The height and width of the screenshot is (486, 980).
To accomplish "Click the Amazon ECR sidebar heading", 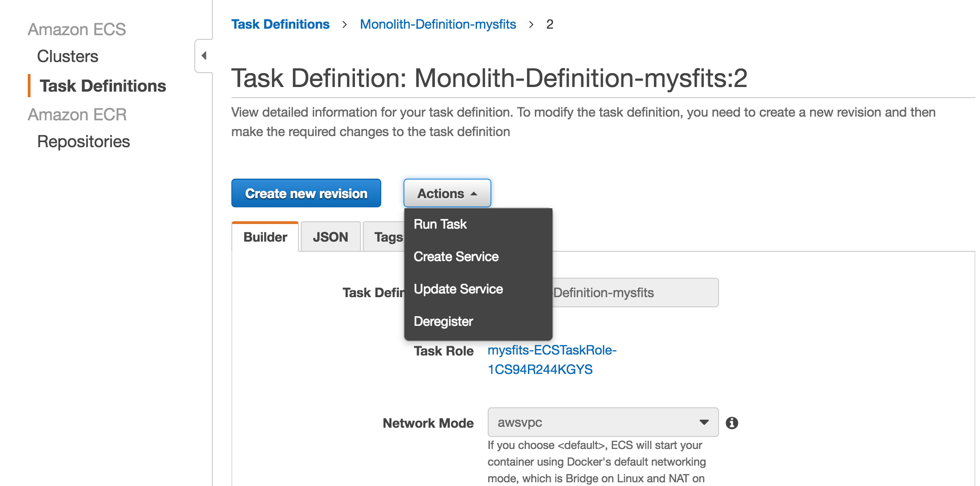I will [77, 115].
